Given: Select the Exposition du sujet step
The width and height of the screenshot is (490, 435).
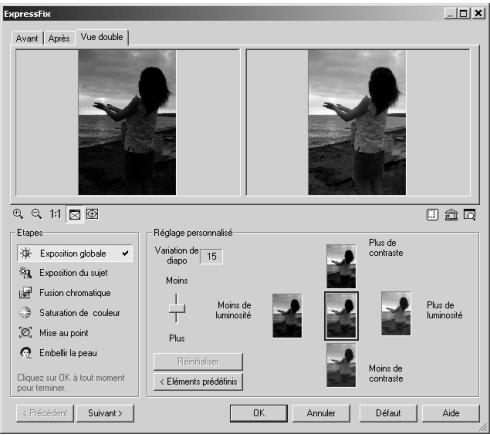Looking at the screenshot, I should tap(73, 273).
